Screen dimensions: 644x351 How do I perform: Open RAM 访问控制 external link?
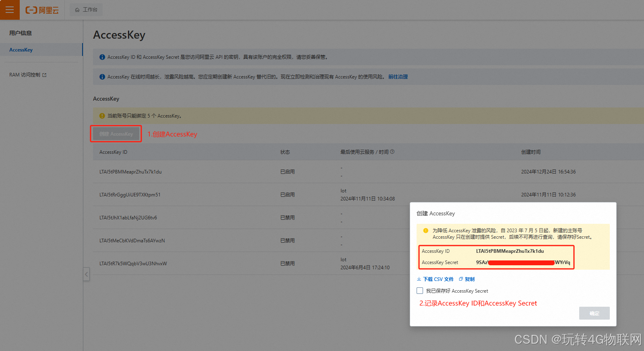pos(28,75)
